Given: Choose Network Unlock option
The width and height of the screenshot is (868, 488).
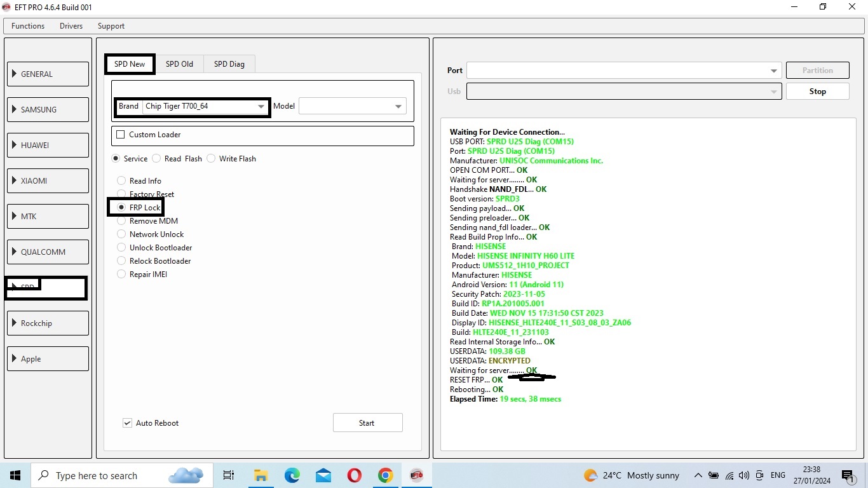Looking at the screenshot, I should point(121,234).
